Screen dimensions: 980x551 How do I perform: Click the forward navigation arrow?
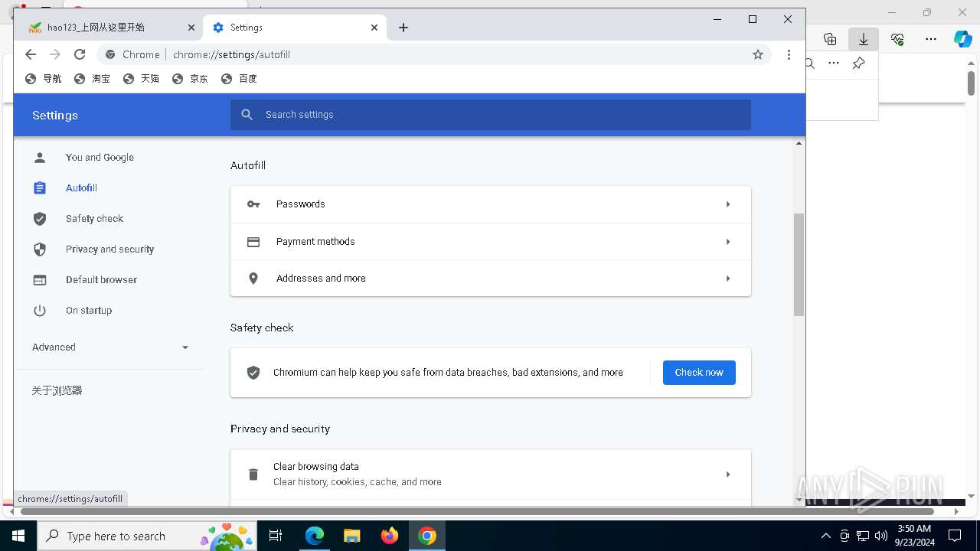pos(55,54)
